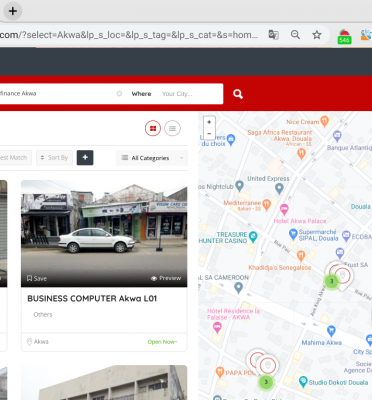Preview the BUSINESS COMPUTER listing

point(166,278)
